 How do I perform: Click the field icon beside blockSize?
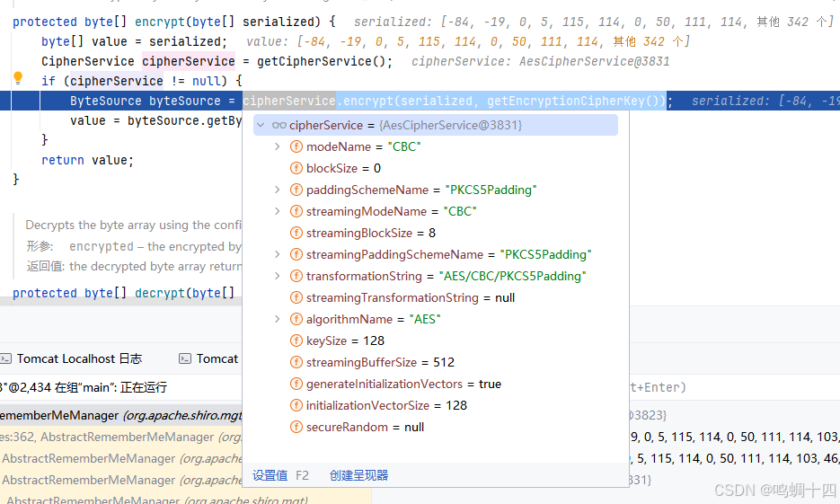(296, 168)
